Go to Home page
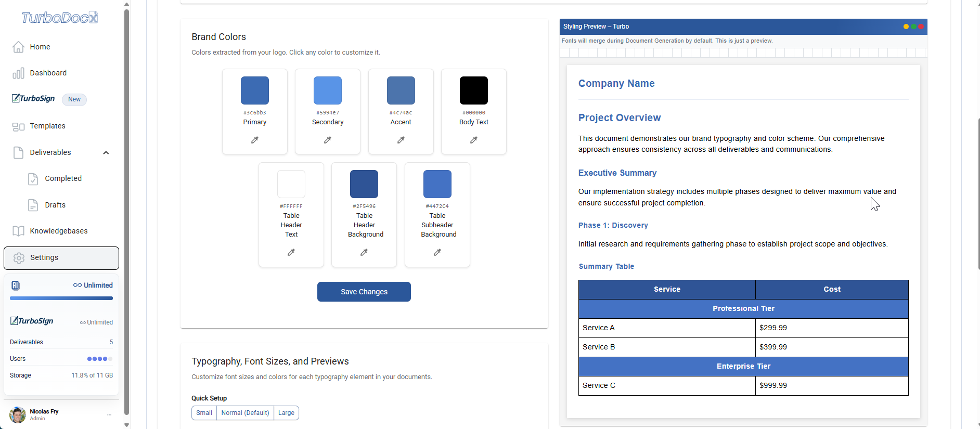The height and width of the screenshot is (429, 980). [x=40, y=47]
